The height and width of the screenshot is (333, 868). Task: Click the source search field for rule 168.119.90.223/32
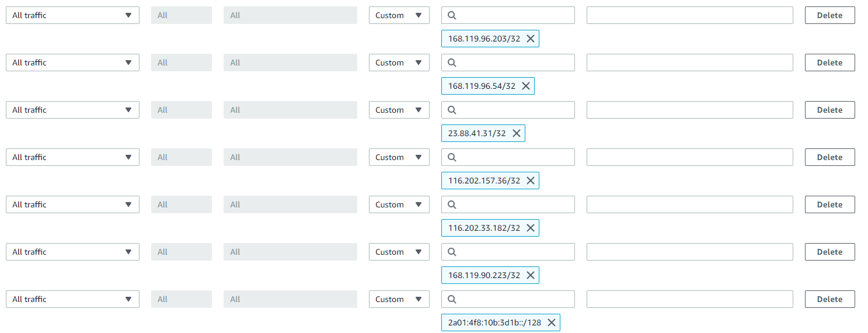coord(508,252)
